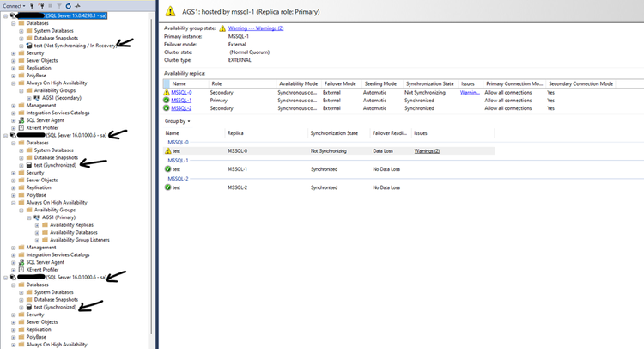Open the Connect dropdown in Object Explorer
This screenshot has height=349, width=644.
(14, 6)
